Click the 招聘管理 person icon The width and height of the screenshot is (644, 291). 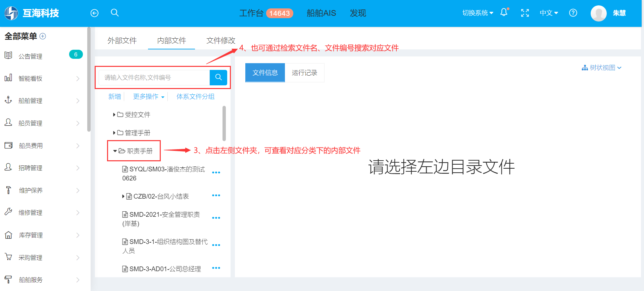click(8, 167)
